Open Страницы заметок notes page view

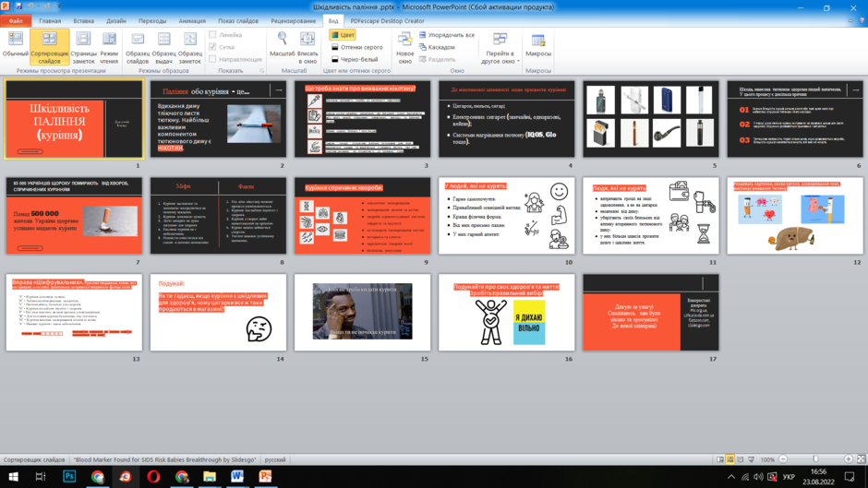83,46
